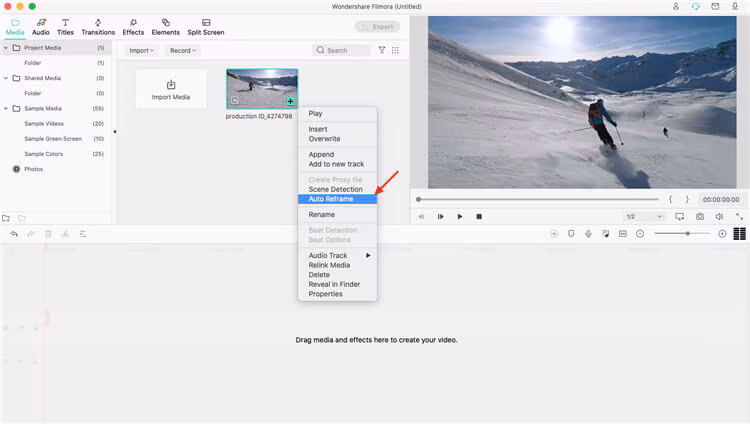
Task: Click the preview play button
Action: (x=460, y=217)
